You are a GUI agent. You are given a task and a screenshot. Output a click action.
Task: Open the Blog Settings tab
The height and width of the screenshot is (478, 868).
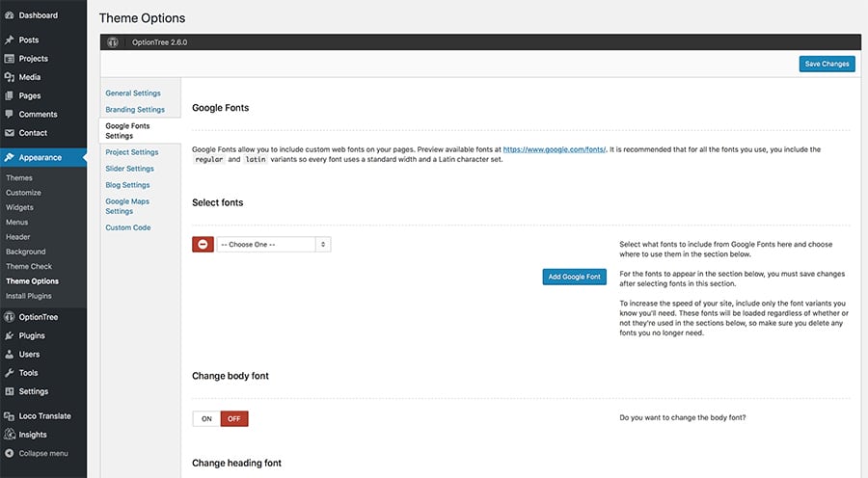(x=127, y=185)
